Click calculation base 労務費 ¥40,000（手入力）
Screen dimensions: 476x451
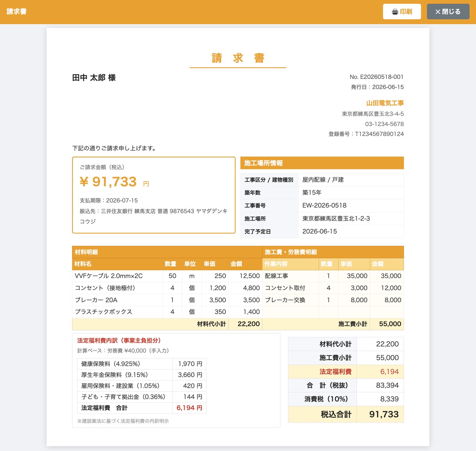click(x=138, y=351)
